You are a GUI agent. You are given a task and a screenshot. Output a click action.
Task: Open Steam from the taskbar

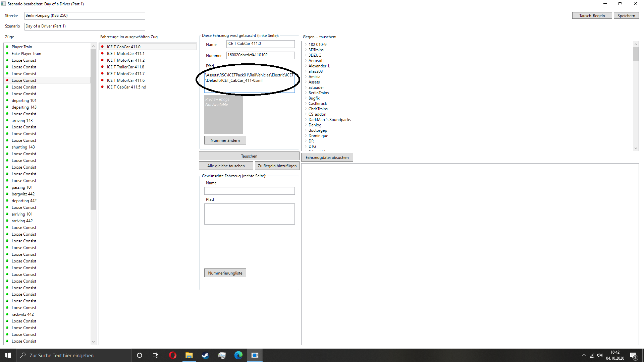205,355
